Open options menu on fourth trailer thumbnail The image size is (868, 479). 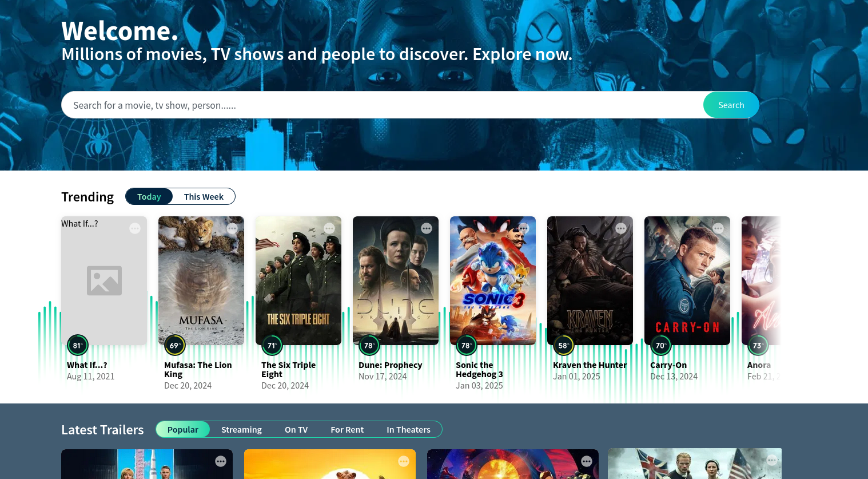[x=772, y=460]
